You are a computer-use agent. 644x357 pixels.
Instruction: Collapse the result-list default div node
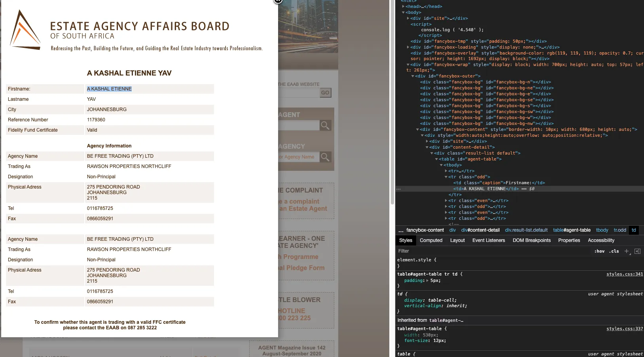point(432,153)
